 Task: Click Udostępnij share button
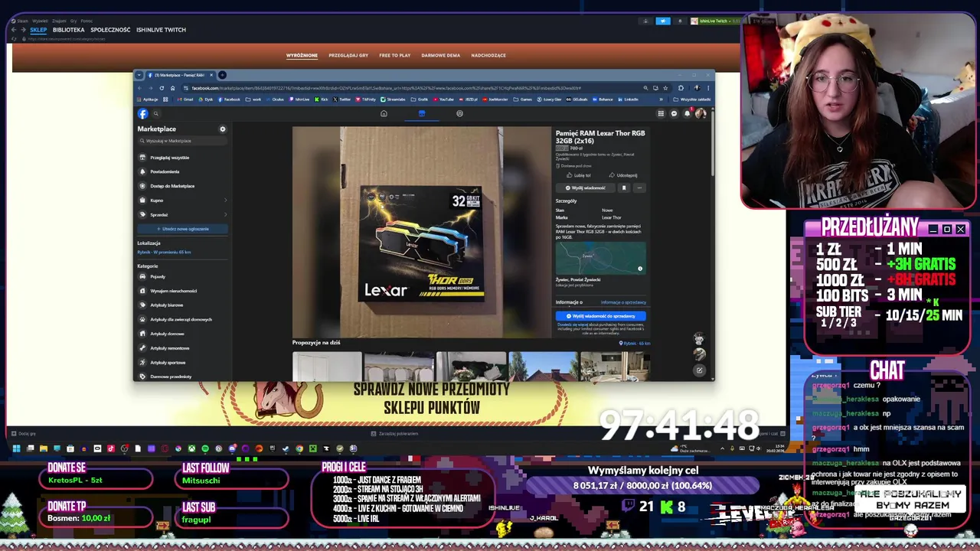623,175
